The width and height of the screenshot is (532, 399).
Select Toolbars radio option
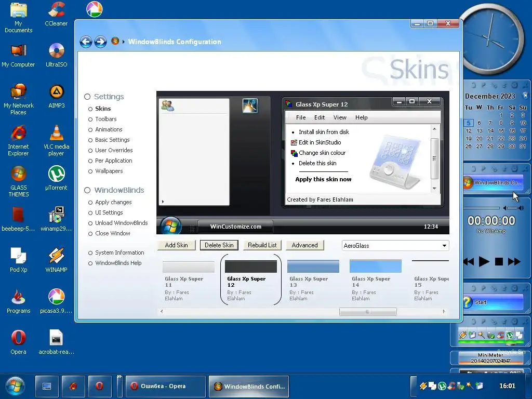coord(102,119)
